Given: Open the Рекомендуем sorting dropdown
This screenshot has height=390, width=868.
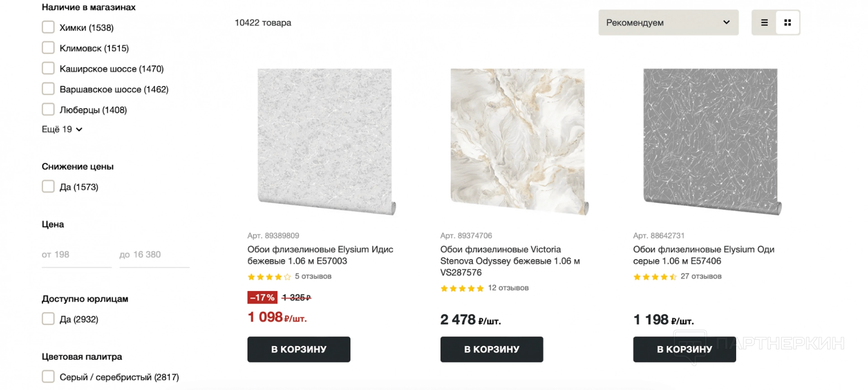Looking at the screenshot, I should pyautogui.click(x=668, y=23).
